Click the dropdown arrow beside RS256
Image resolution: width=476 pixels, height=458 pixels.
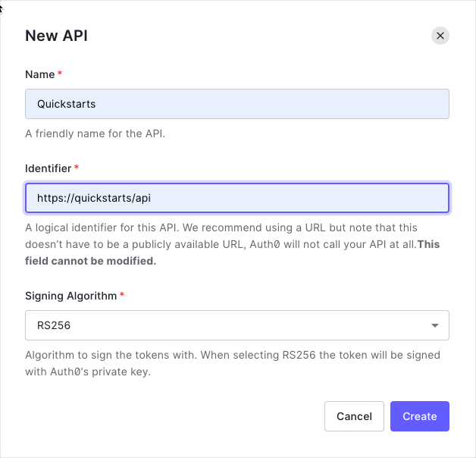tap(435, 325)
